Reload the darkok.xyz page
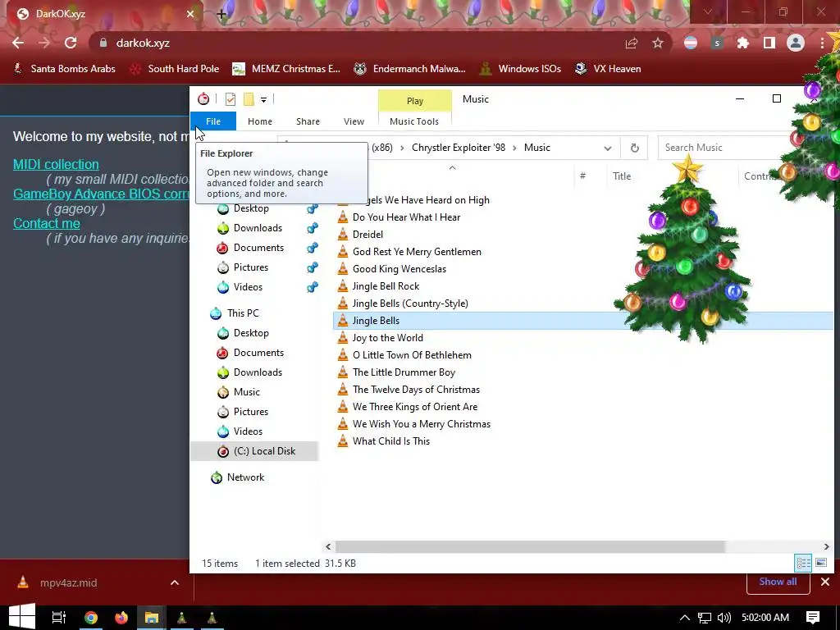Screen dimensions: 840x630 click(x=71, y=43)
